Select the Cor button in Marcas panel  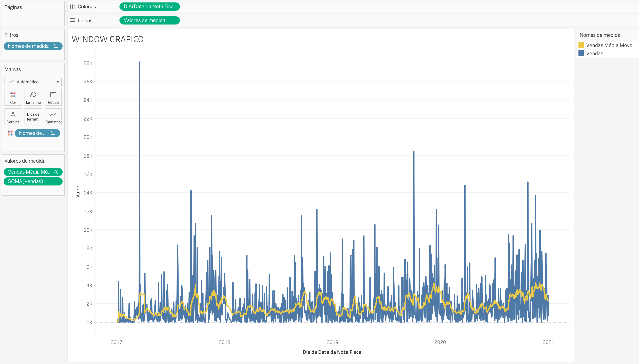click(13, 97)
